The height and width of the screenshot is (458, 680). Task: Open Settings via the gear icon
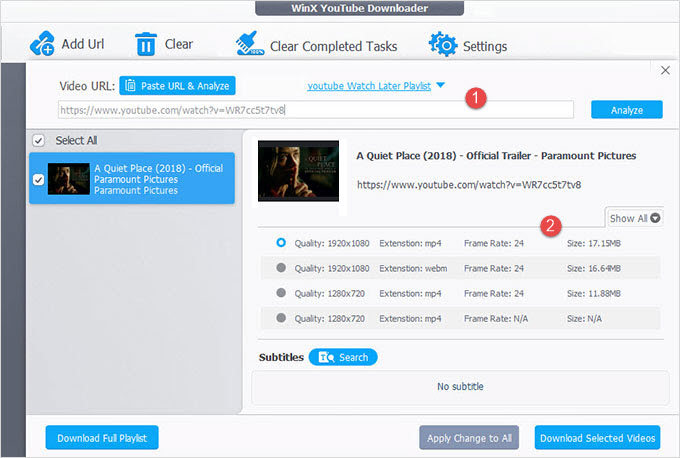[x=443, y=44]
